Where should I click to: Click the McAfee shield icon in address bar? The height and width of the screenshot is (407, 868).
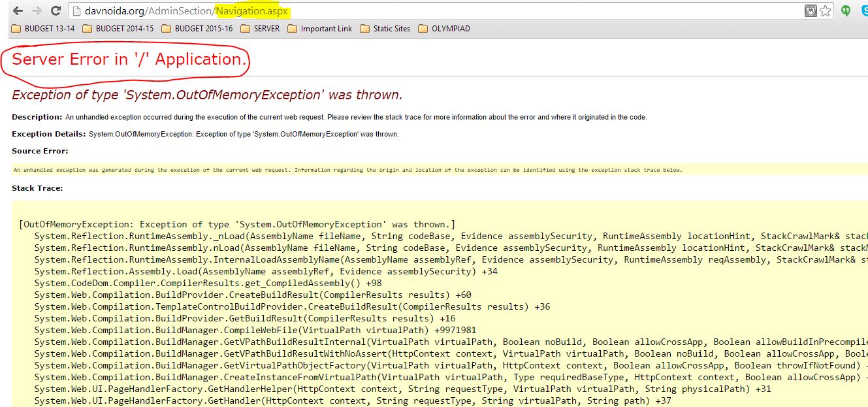tap(811, 10)
